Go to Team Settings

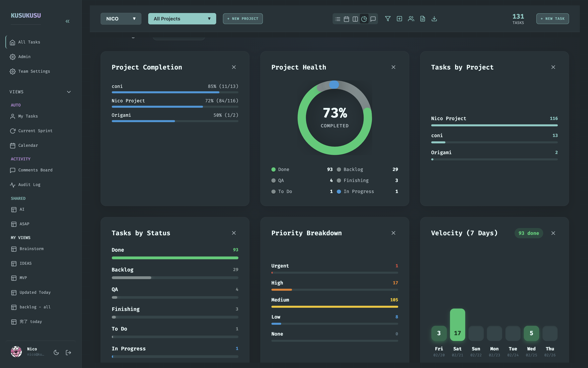pyautogui.click(x=34, y=71)
